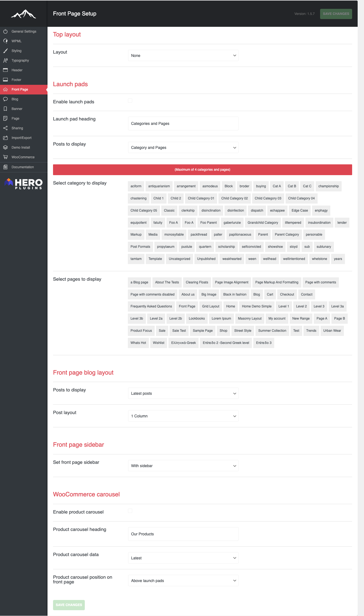Go to the Header settings menu
The height and width of the screenshot is (616, 364).
17,70
